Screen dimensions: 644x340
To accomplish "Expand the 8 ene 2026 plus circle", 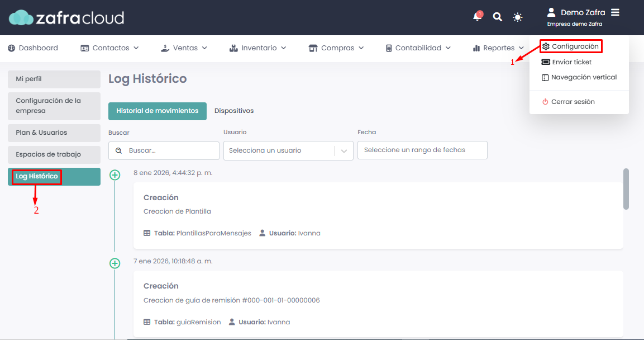I will [x=115, y=175].
